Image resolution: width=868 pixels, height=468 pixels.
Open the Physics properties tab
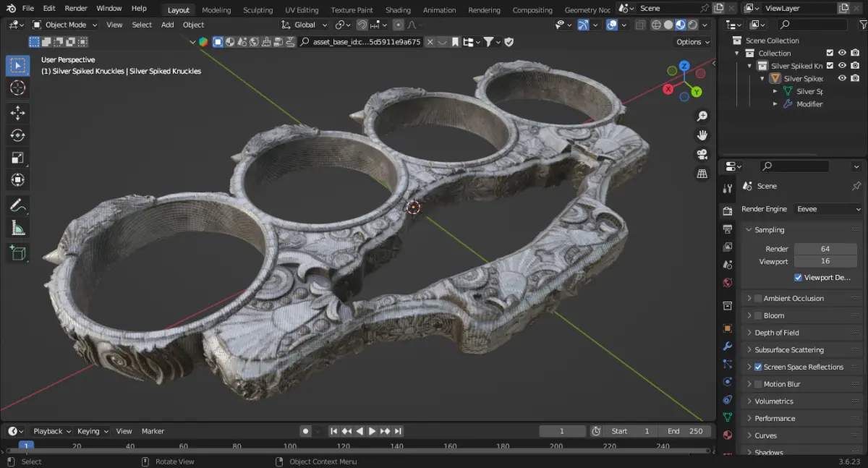pos(728,381)
